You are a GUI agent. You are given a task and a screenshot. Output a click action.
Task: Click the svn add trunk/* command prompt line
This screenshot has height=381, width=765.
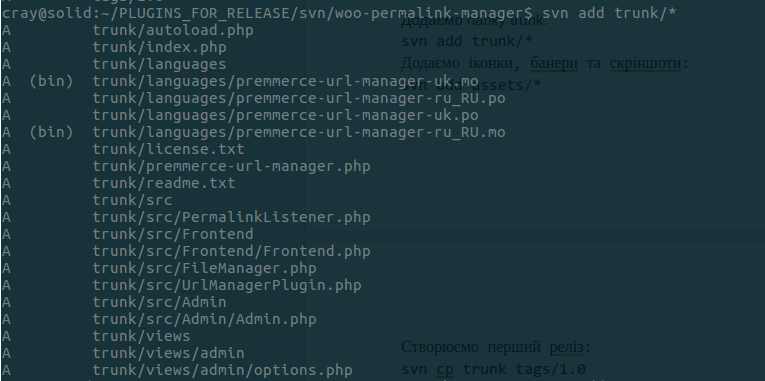[339, 13]
